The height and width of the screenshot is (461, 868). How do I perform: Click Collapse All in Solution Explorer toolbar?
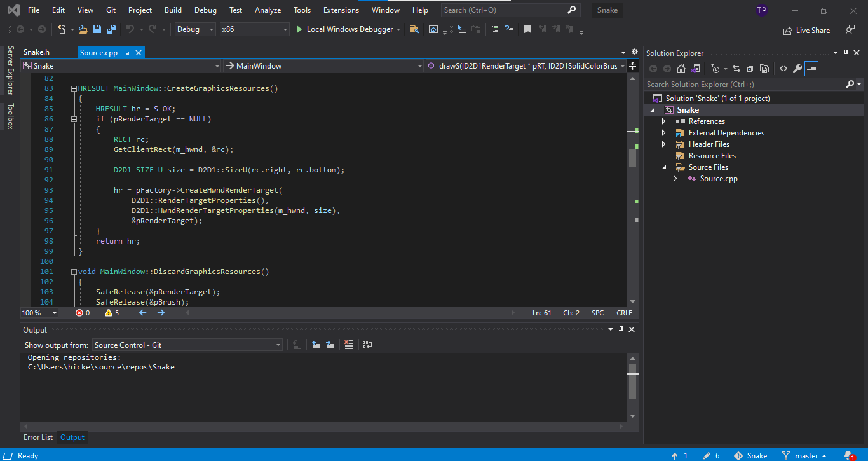tap(750, 69)
